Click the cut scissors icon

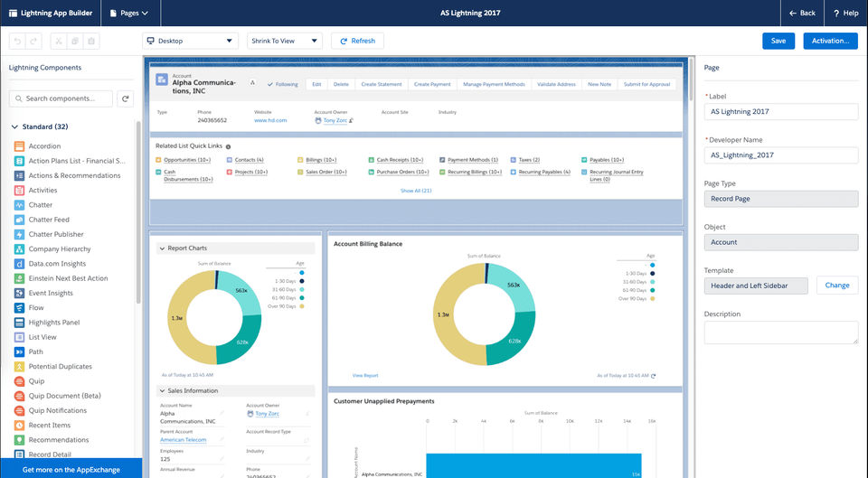click(59, 41)
